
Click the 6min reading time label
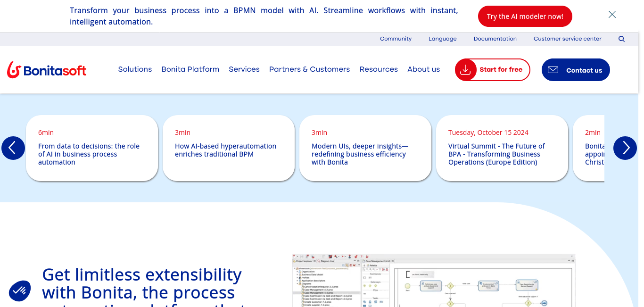[x=46, y=133]
